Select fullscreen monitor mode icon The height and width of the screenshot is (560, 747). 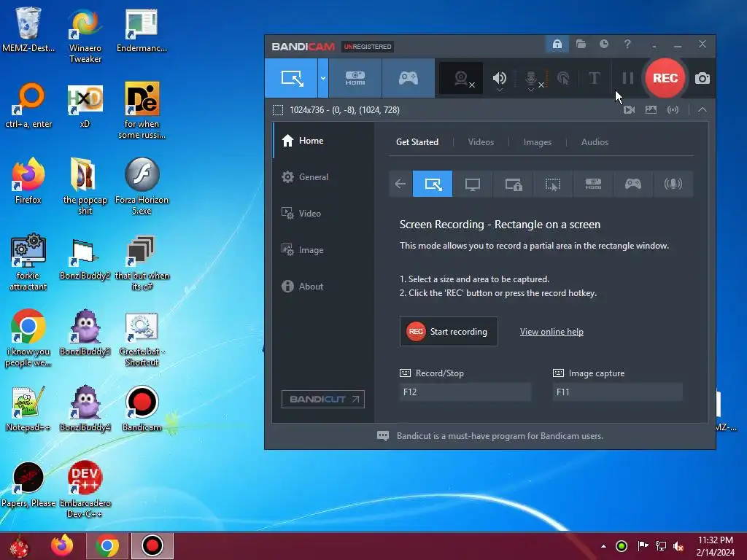click(x=473, y=184)
